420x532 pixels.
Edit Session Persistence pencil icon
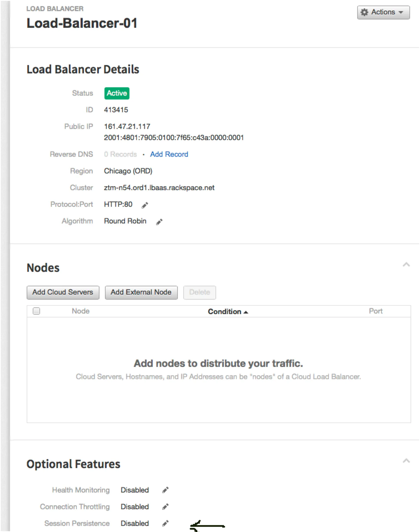[x=165, y=523]
